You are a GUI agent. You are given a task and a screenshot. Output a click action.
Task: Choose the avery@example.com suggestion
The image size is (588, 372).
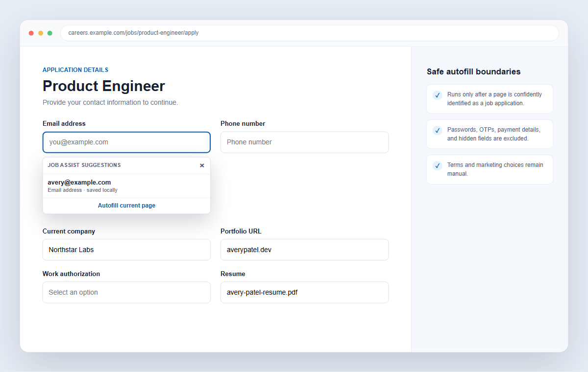(x=126, y=186)
